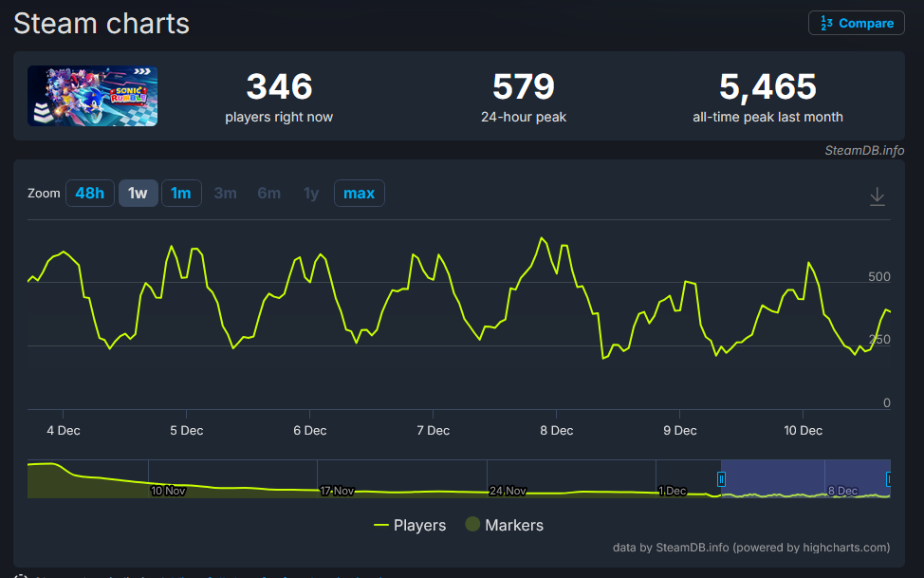Open the Sonic Rumble game thumbnail
This screenshot has height=578, width=924.
click(93, 96)
